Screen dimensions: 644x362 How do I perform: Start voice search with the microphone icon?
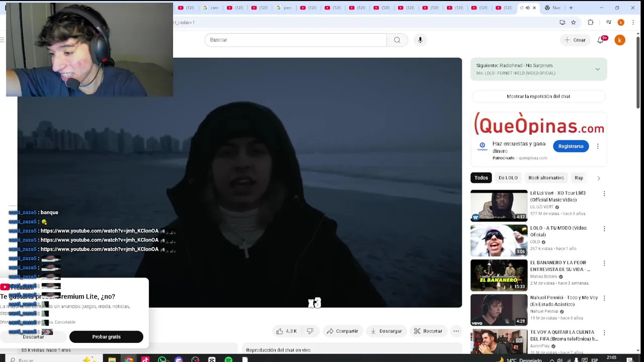(420, 40)
